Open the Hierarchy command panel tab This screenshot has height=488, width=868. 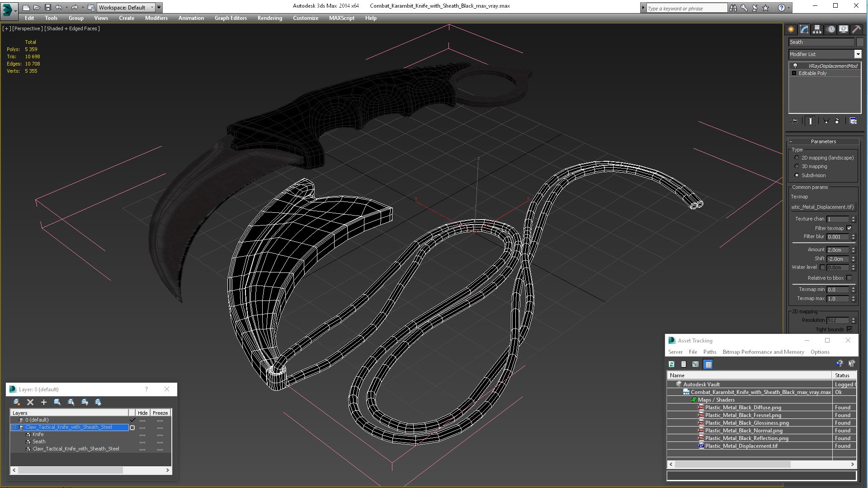[x=817, y=29]
